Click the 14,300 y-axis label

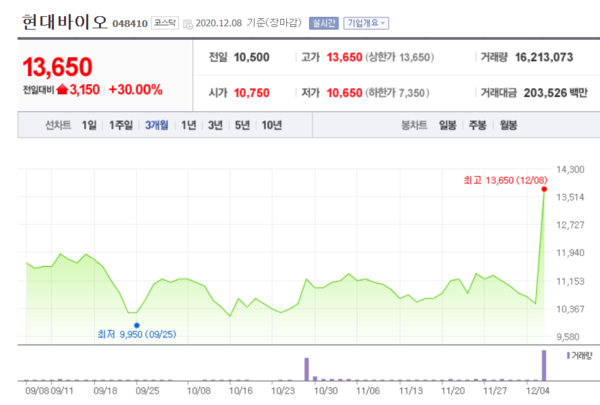[x=570, y=170]
